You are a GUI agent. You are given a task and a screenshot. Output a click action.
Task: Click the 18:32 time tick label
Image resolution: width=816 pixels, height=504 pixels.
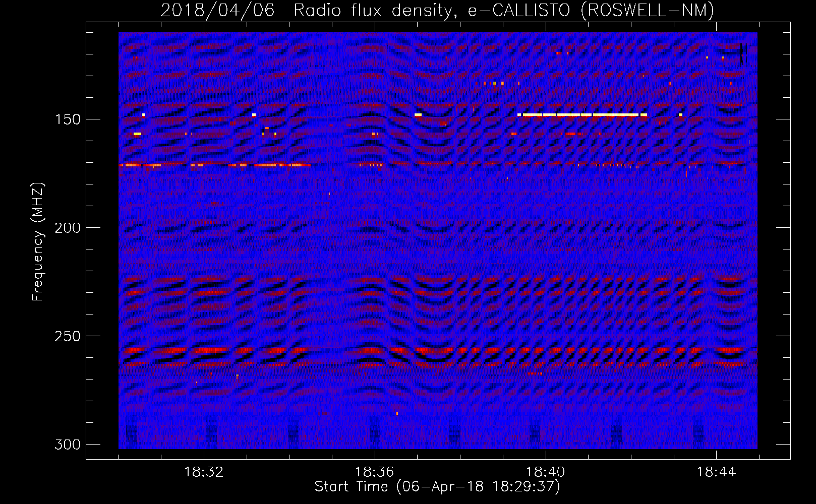point(204,472)
